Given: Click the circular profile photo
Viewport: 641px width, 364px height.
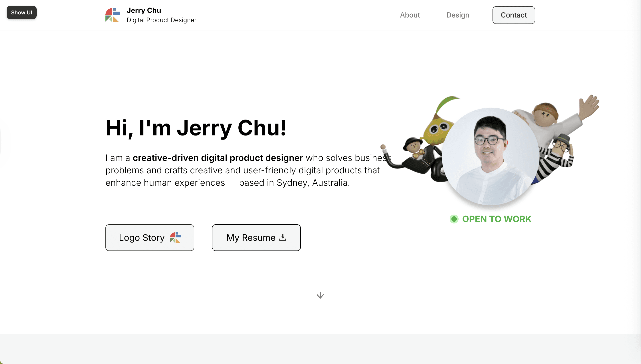Looking at the screenshot, I should 491,157.
